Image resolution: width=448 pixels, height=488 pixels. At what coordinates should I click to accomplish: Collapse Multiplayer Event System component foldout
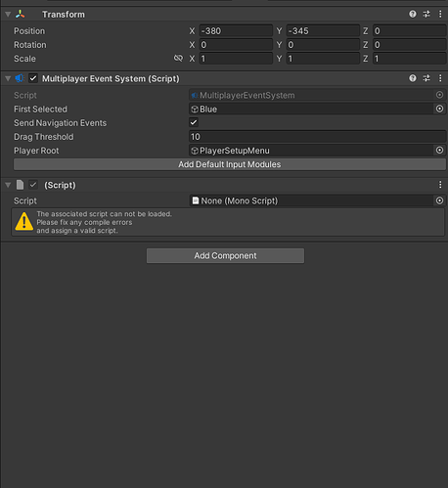pyautogui.click(x=8, y=78)
